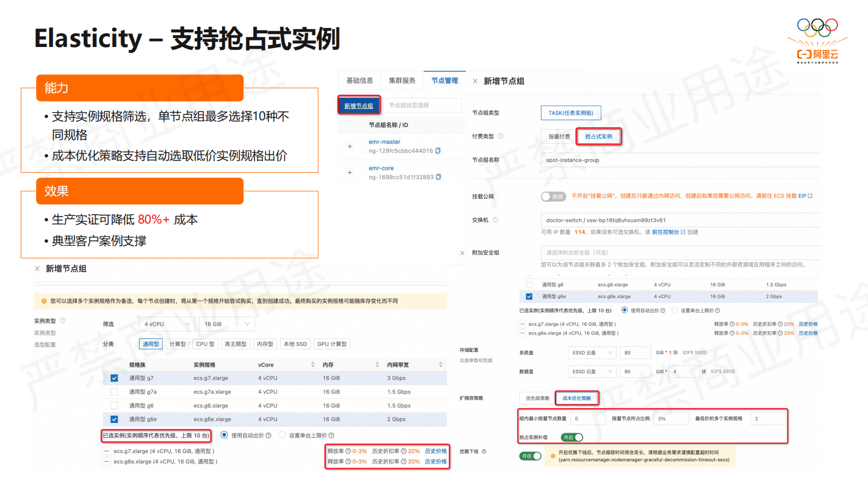Open the 4 vCPU filter dropdown
Image resolution: width=868 pixels, height=488 pixels.
167,324
